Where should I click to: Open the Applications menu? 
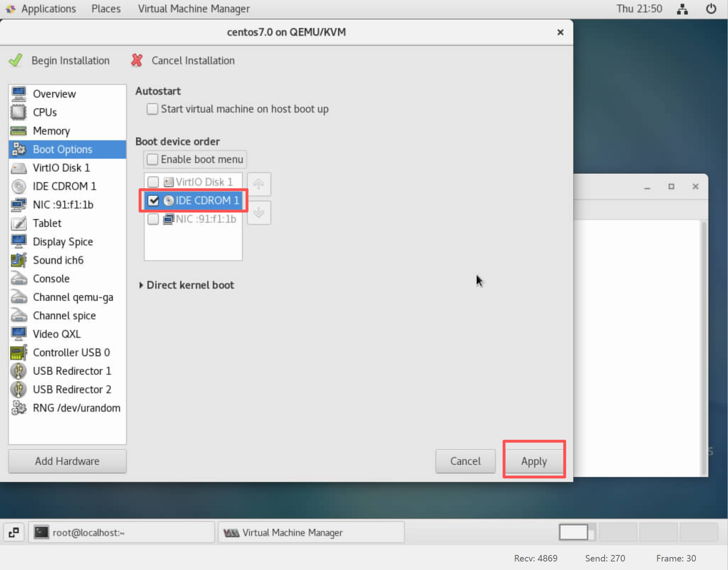(48, 9)
